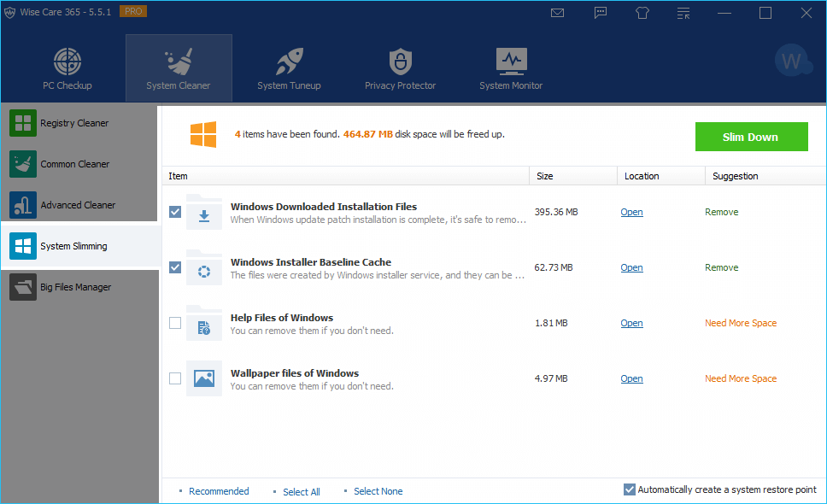This screenshot has height=504, width=827.
Task: Go to the PC Checkup tab label
Action: point(67,85)
